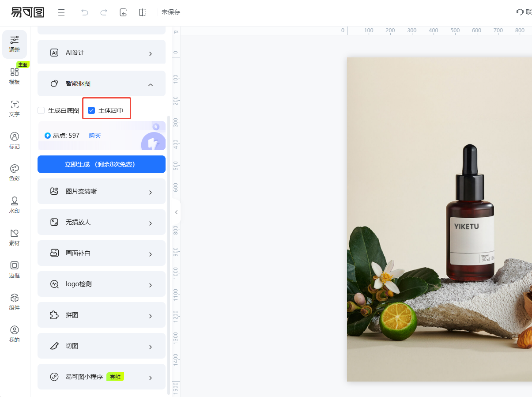Click the horizontal ruler at 500 mark
532x397 pixels.
click(455, 30)
